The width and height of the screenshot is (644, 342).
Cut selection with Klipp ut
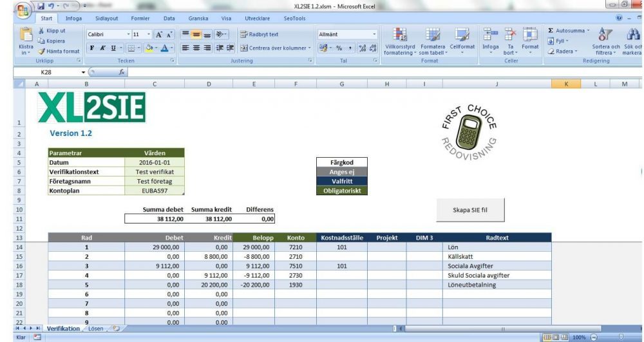(x=52, y=31)
